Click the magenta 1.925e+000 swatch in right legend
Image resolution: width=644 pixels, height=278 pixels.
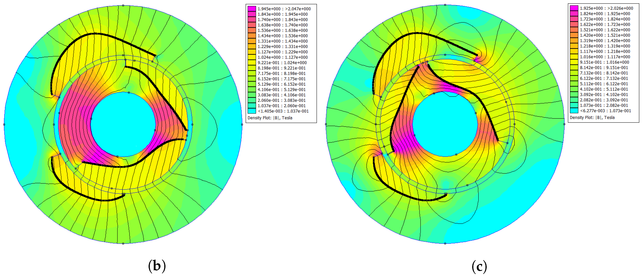tap(574, 8)
